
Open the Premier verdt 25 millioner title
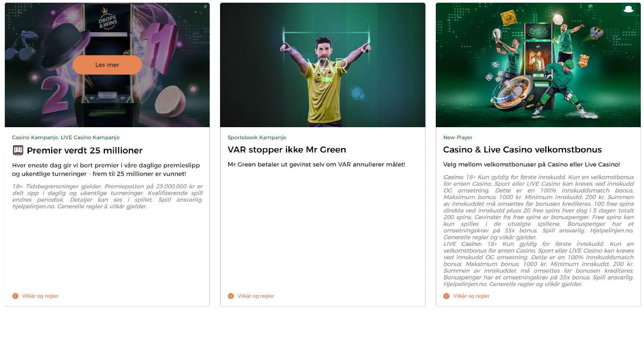coord(85,150)
